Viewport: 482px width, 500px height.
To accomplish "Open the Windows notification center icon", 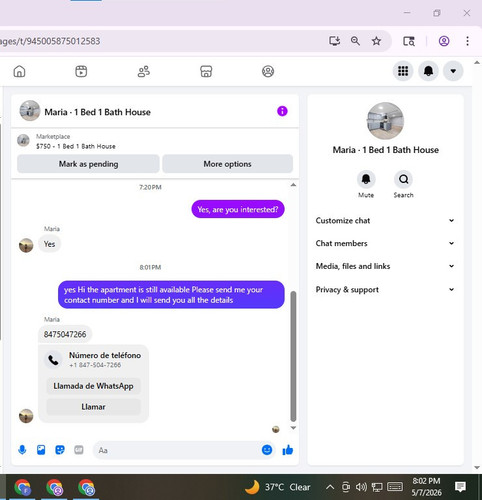I will point(460,487).
